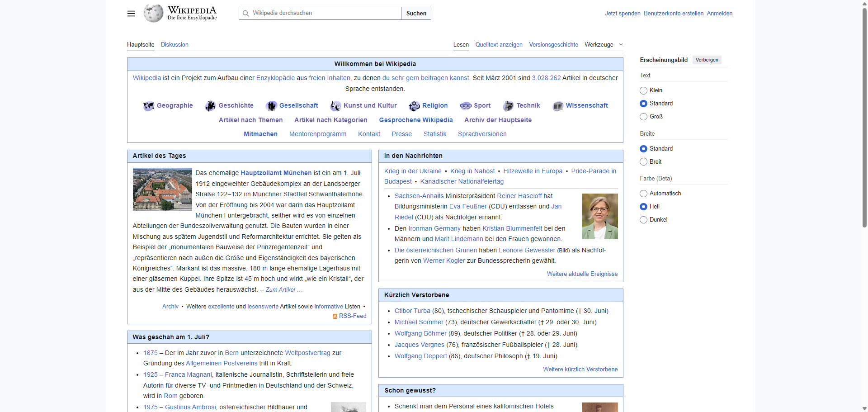This screenshot has width=868, height=412.
Task: Open the exzellente articles link
Action: pyautogui.click(x=221, y=307)
